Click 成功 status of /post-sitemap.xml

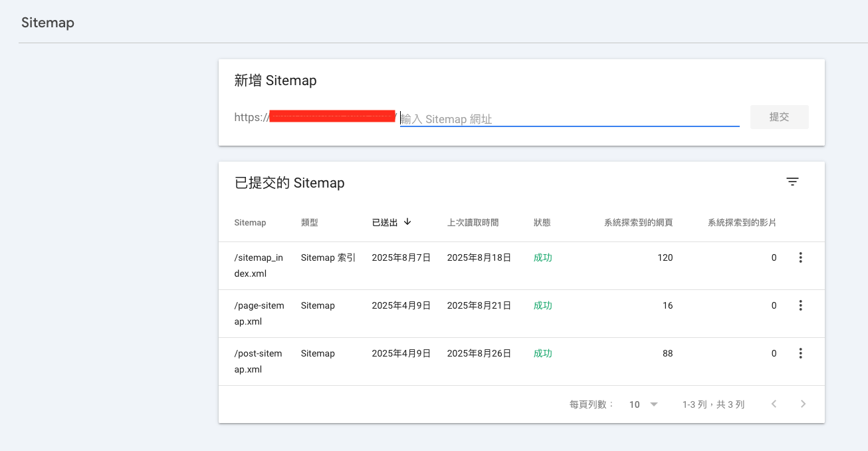click(542, 353)
